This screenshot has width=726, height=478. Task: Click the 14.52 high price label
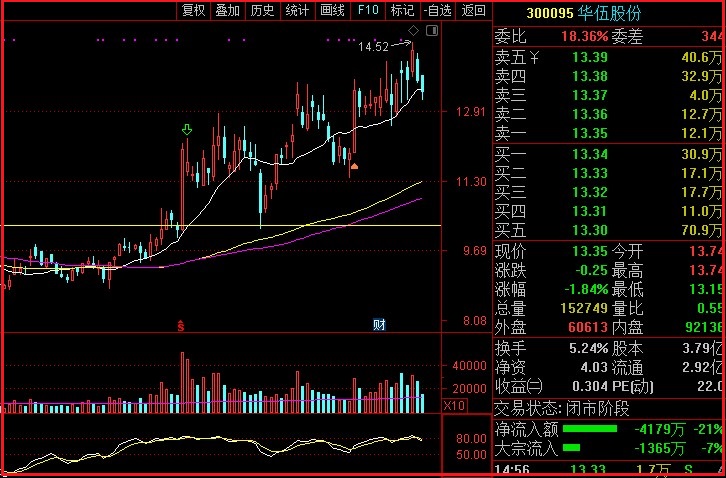[x=373, y=47]
